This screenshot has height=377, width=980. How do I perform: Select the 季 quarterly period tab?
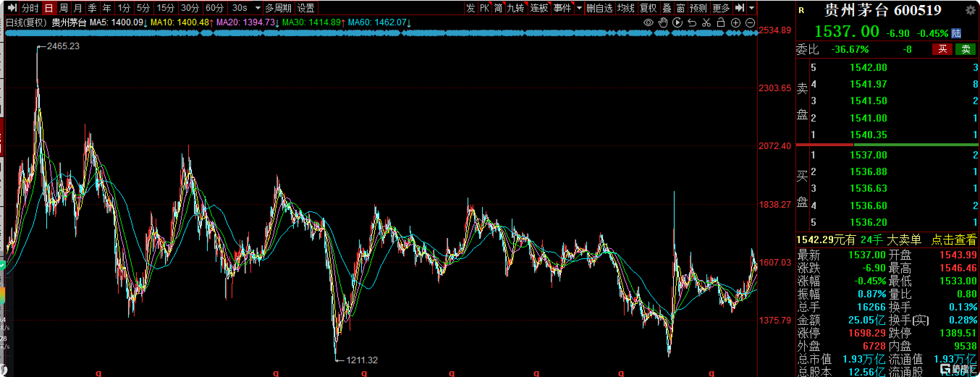pyautogui.click(x=92, y=8)
